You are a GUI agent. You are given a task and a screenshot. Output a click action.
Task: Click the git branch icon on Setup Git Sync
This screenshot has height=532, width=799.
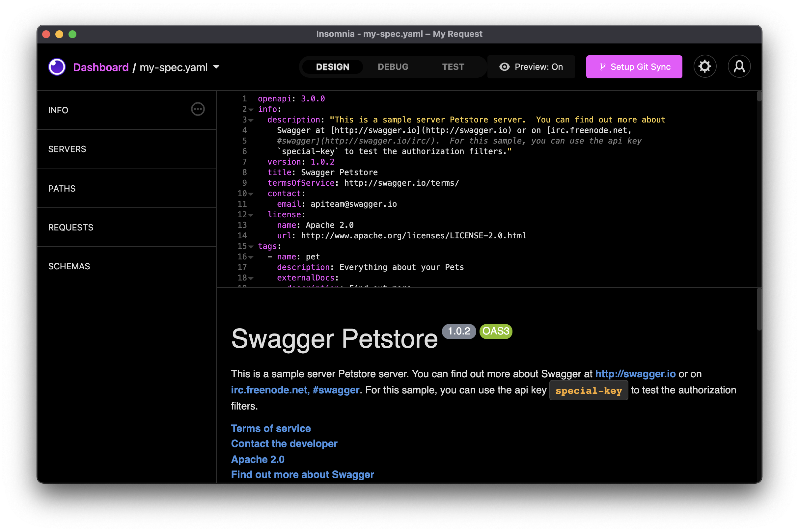coord(602,67)
